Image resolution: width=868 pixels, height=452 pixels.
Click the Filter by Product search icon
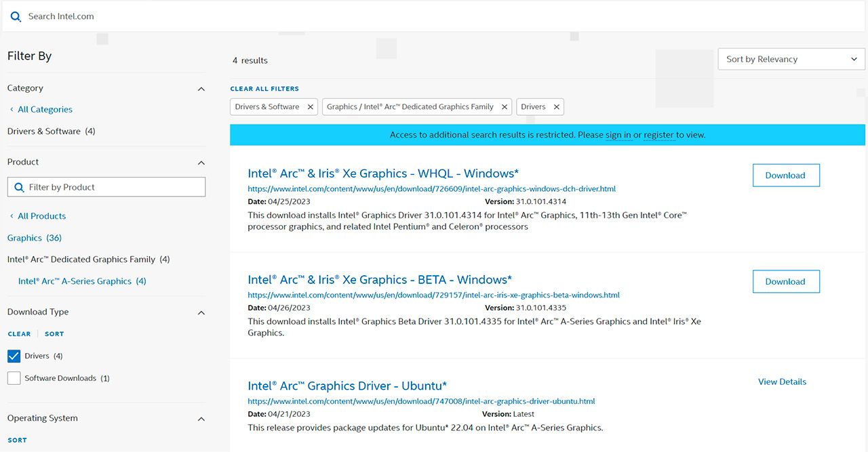tap(18, 187)
